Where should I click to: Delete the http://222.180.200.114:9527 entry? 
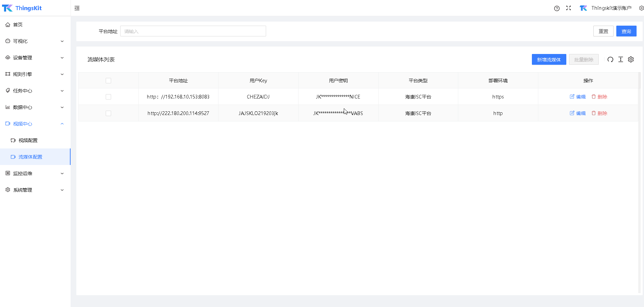[x=599, y=113]
